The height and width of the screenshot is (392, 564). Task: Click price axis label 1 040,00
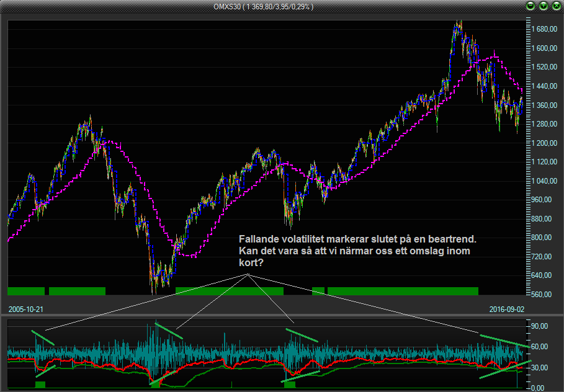544,180
